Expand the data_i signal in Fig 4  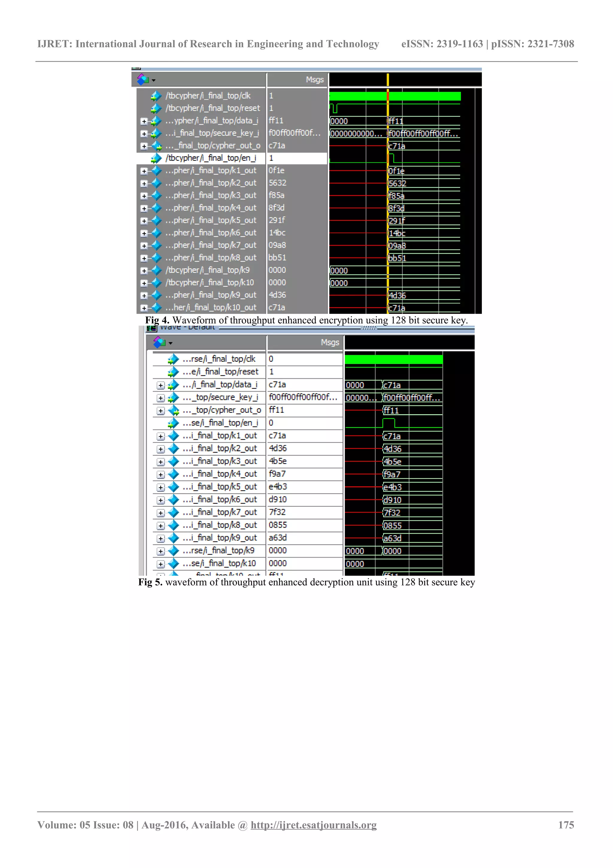[x=144, y=121]
